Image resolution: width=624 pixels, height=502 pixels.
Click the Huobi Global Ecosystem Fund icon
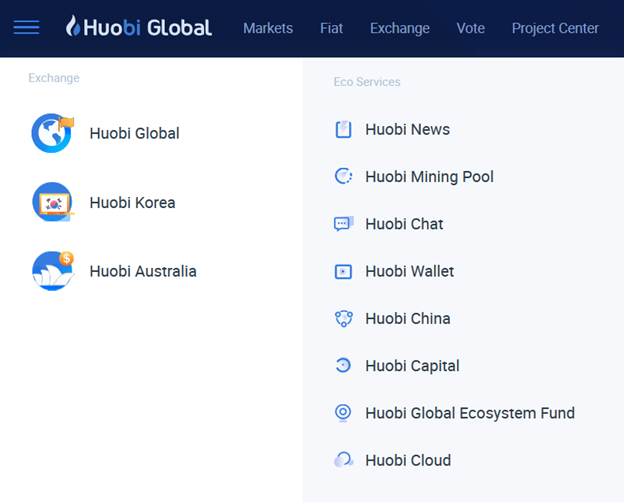coord(343,413)
